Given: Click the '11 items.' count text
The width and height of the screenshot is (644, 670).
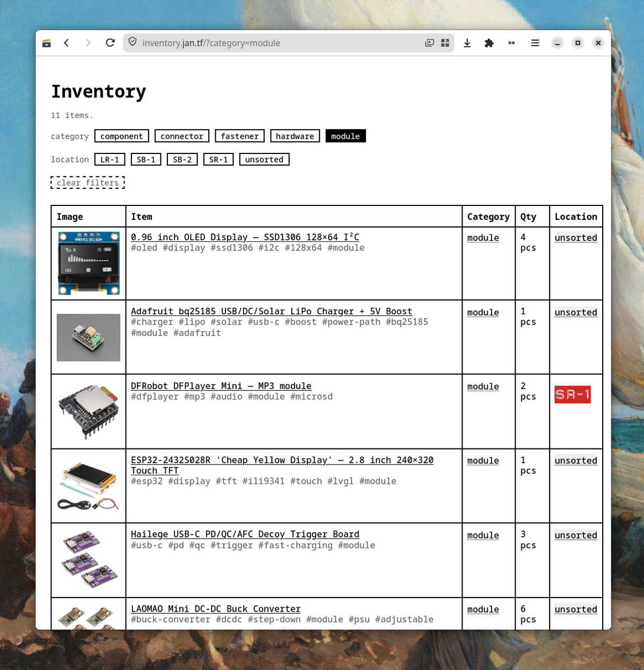Looking at the screenshot, I should 72,115.
